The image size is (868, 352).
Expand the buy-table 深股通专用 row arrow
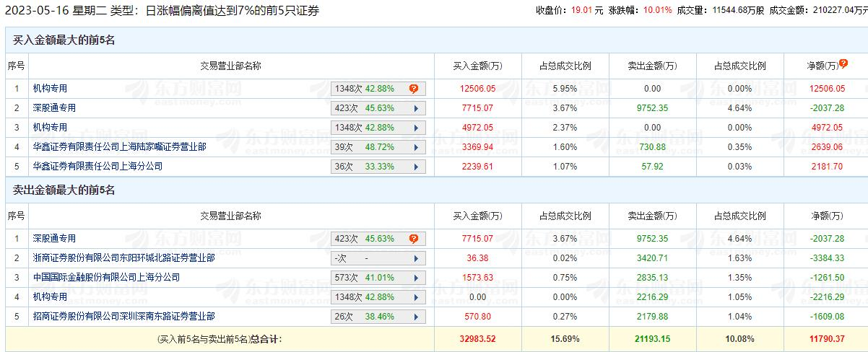[416, 108]
